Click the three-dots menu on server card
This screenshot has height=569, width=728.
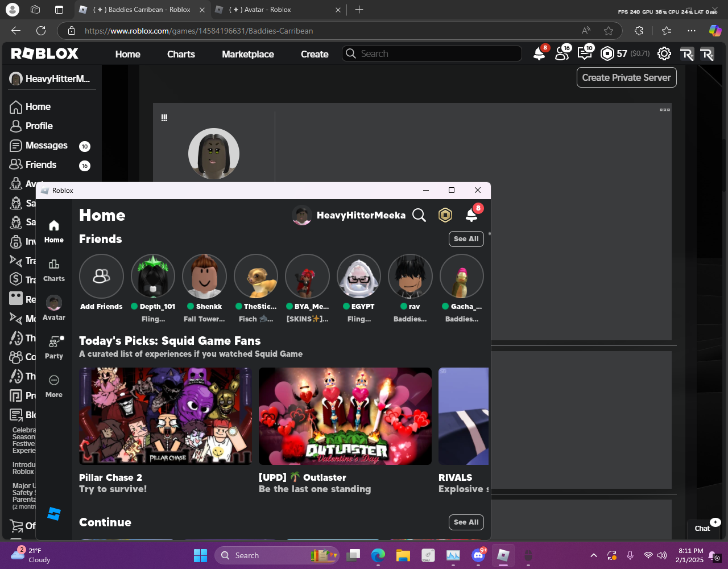pos(665,110)
